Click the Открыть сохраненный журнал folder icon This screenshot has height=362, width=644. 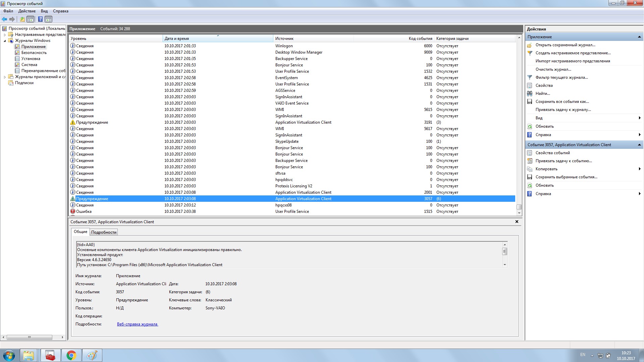click(x=530, y=45)
